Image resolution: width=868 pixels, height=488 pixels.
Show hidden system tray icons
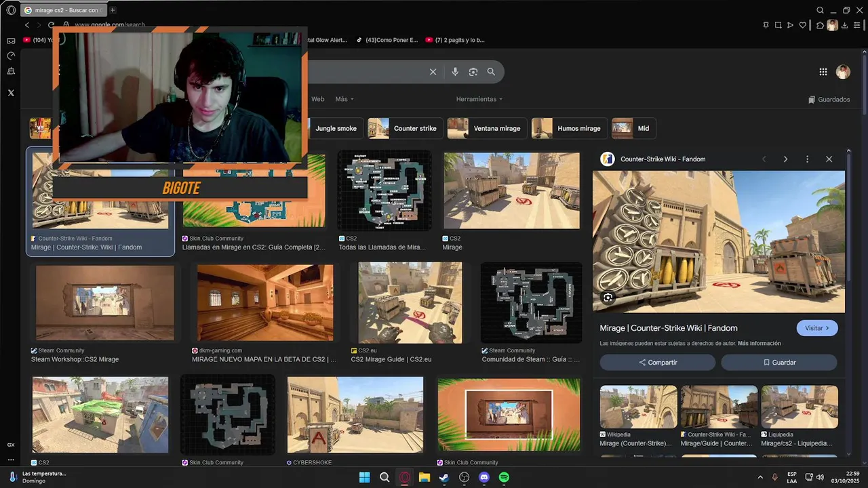coord(759,477)
